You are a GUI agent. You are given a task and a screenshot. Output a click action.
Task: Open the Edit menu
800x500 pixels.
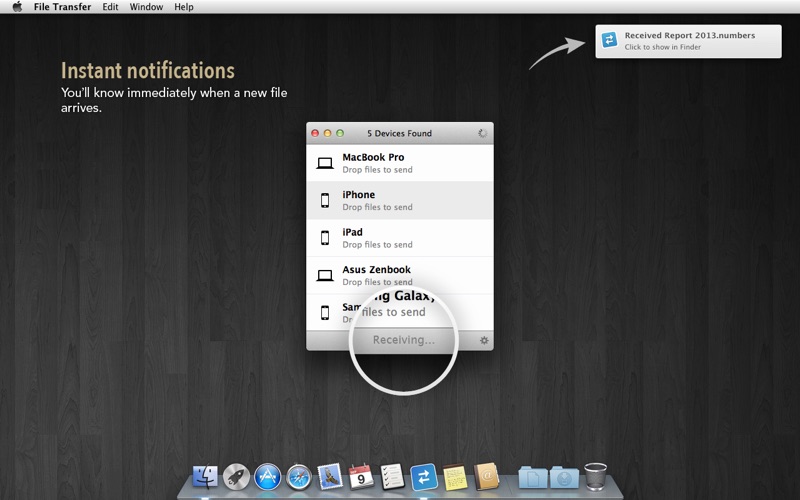[x=110, y=7]
